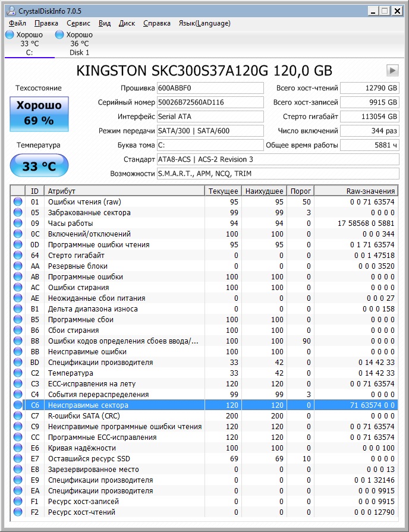Click the total work time value 5881 ч
Screen dimensions: 409x532
click(370, 145)
